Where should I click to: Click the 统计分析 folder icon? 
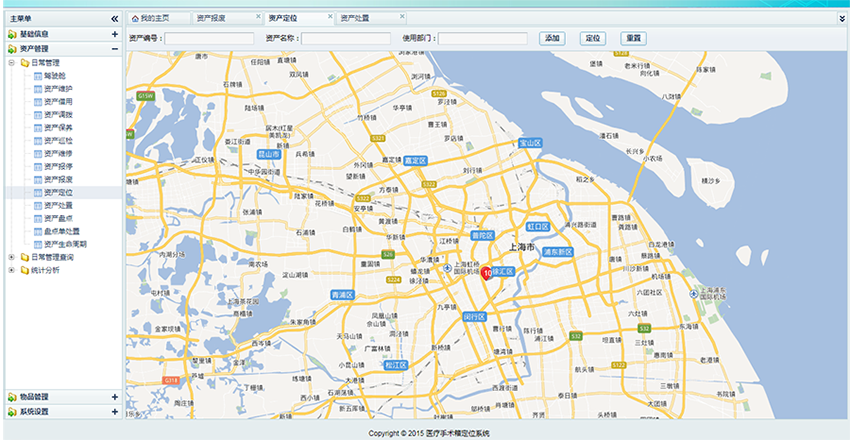[24, 270]
